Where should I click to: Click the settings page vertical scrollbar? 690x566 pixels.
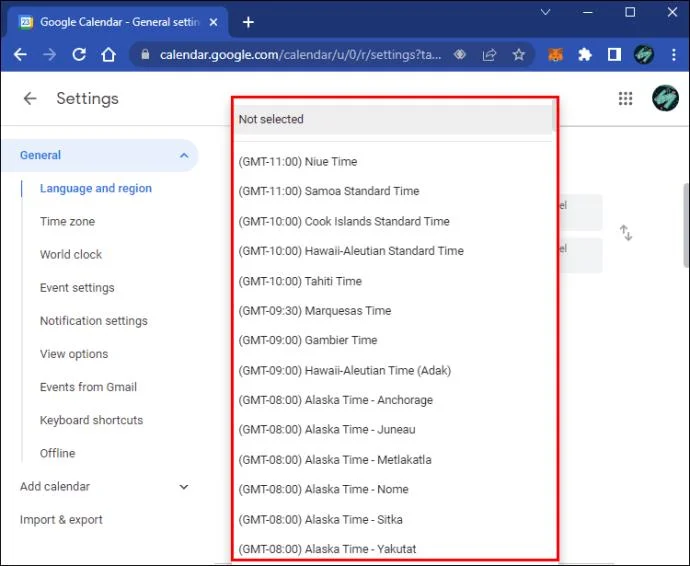[686, 225]
